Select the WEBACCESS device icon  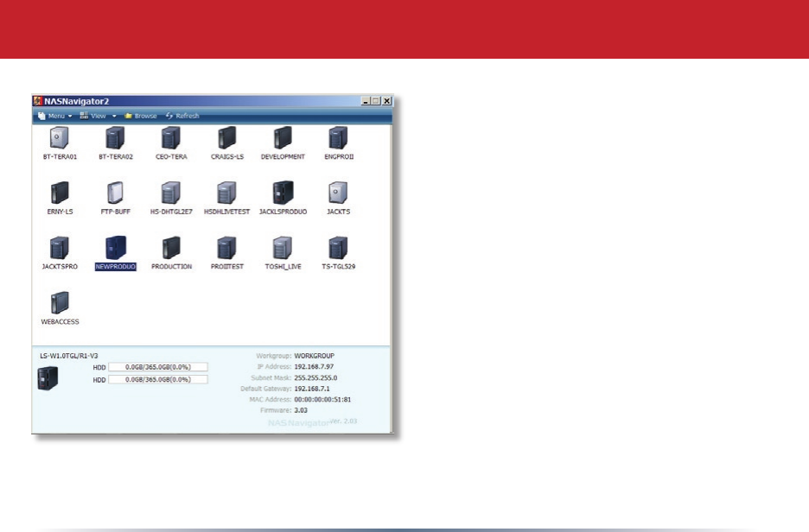point(60,303)
